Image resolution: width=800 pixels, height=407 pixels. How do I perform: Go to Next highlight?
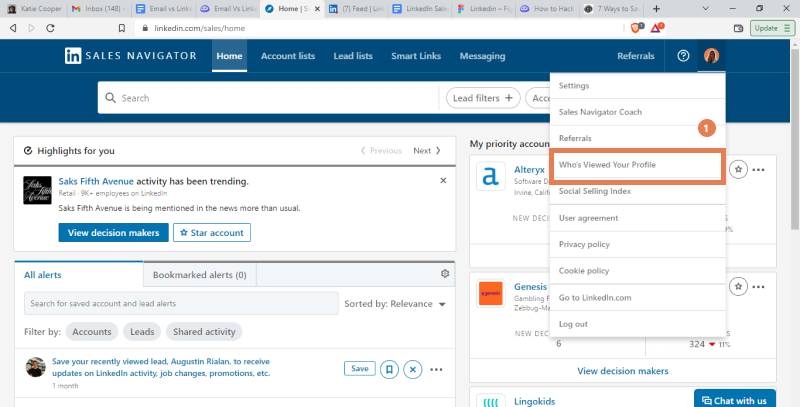[x=427, y=150]
